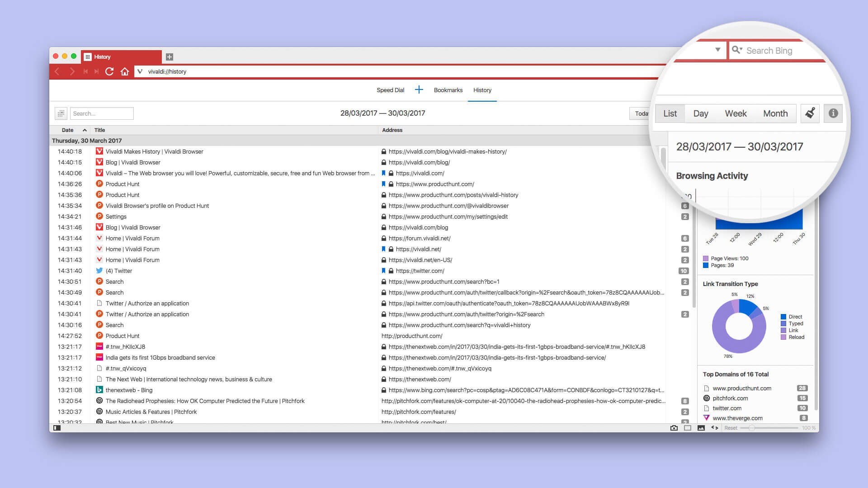Click the history search input field
Screen dimensions: 868x488
coord(101,113)
